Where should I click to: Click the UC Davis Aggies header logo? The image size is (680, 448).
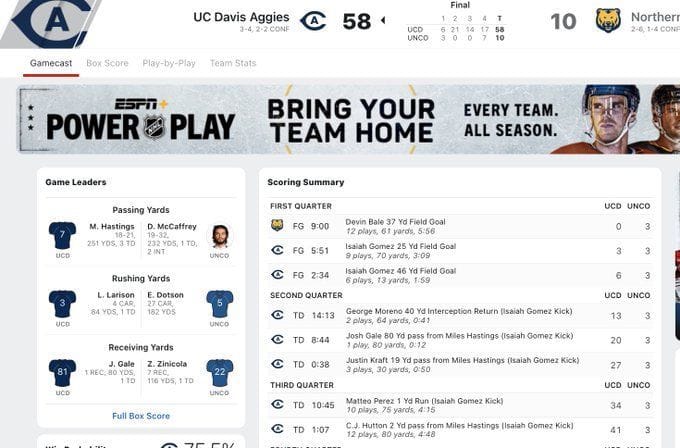(313, 20)
